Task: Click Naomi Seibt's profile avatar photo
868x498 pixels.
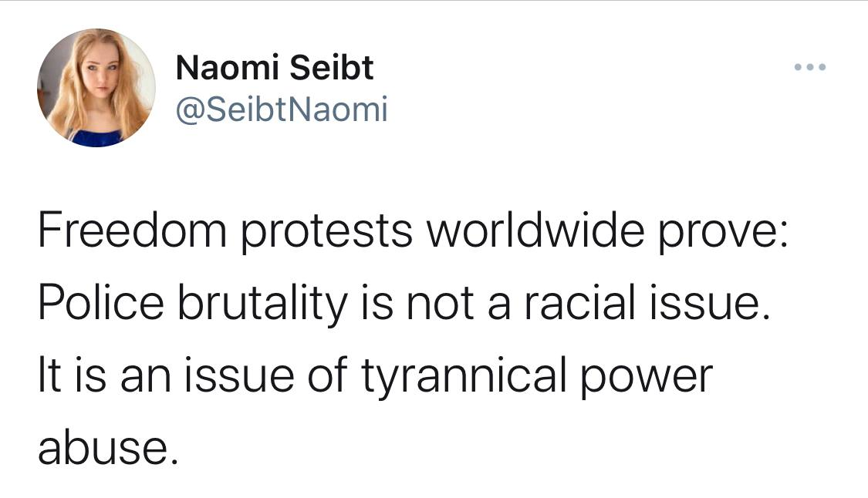Action: click(96, 88)
